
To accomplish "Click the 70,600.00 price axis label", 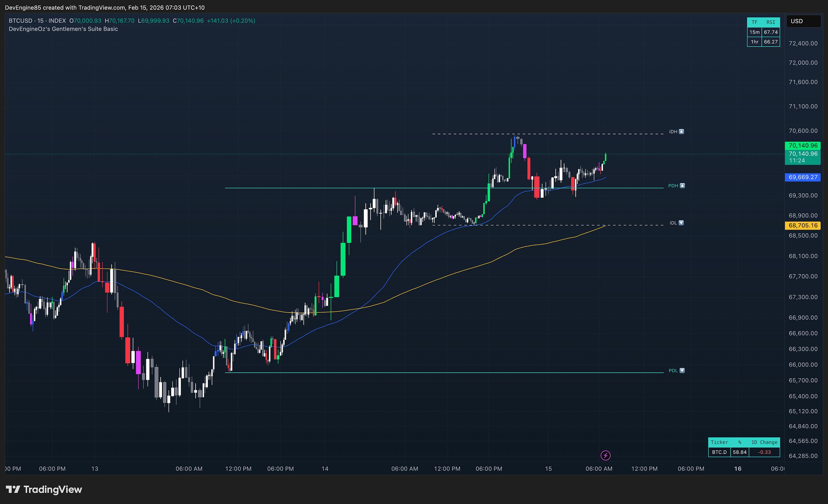I will coord(803,131).
